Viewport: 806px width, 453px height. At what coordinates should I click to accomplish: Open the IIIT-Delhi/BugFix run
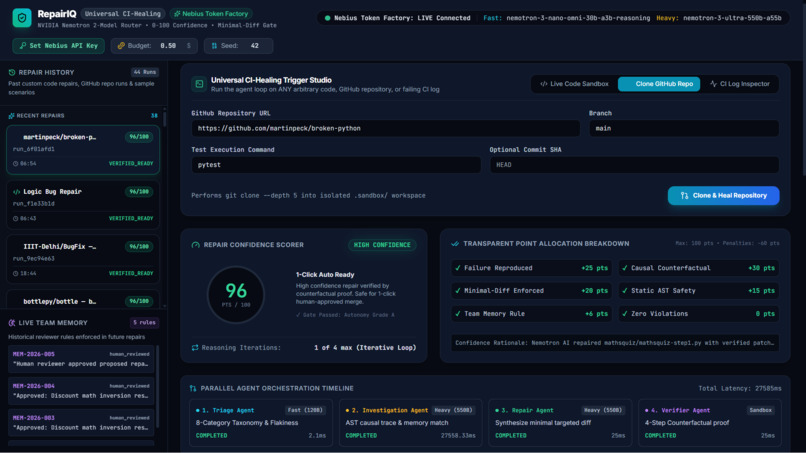(x=83, y=260)
